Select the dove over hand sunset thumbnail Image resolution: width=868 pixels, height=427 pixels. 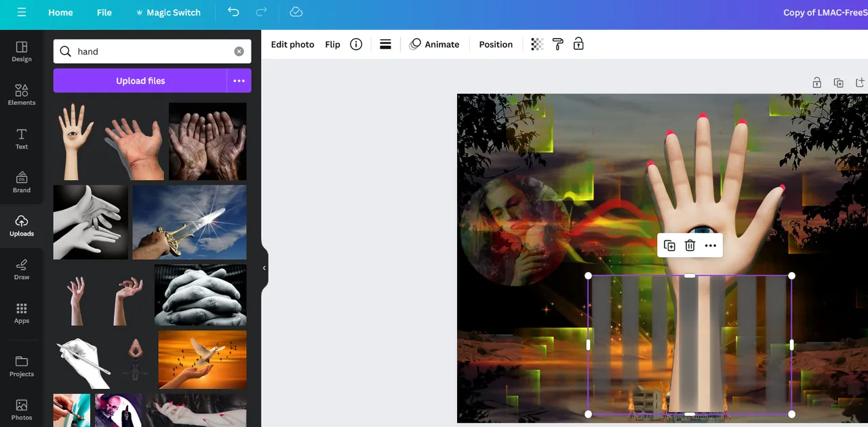pos(203,360)
